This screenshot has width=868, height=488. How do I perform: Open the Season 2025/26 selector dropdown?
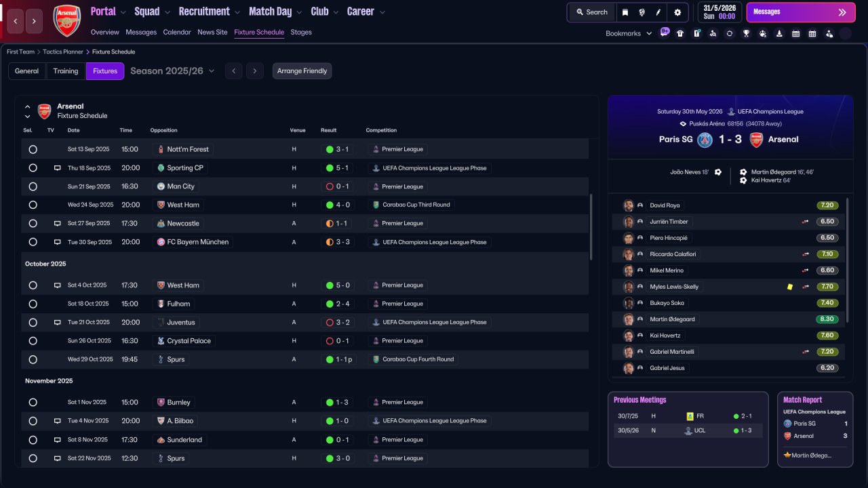click(x=172, y=71)
